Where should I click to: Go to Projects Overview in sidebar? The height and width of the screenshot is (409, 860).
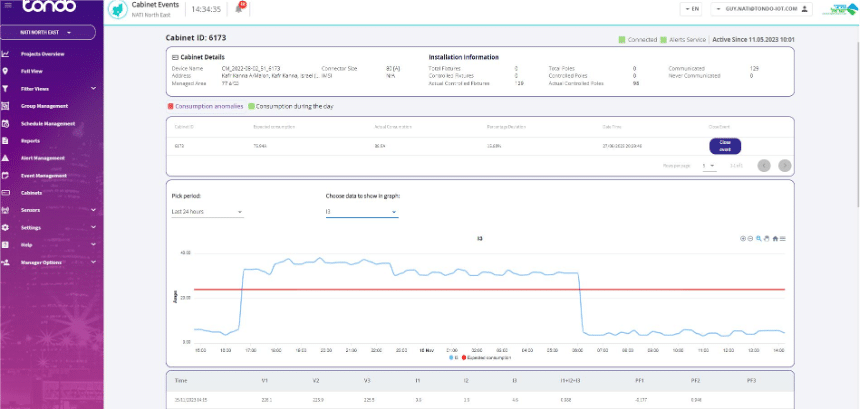click(42, 53)
